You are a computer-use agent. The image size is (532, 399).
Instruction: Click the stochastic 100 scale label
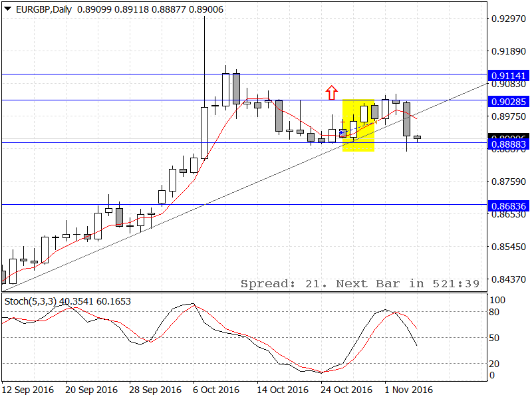497,300
